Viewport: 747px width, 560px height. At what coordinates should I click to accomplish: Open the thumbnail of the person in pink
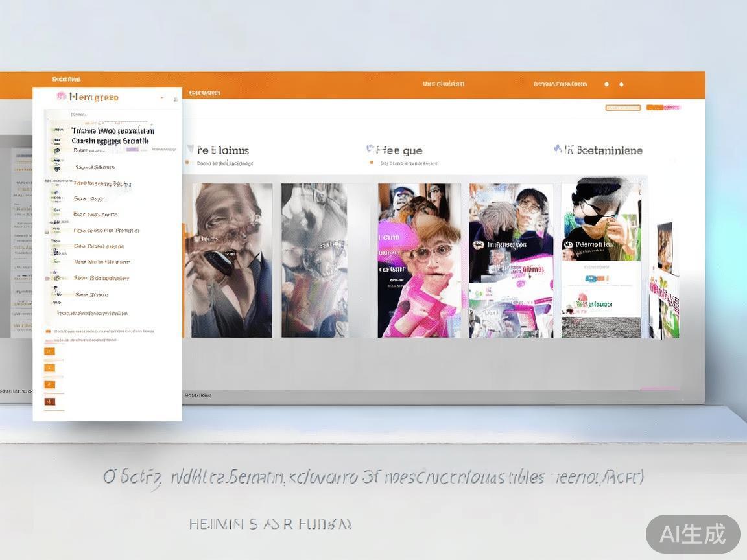pyautogui.click(x=419, y=260)
